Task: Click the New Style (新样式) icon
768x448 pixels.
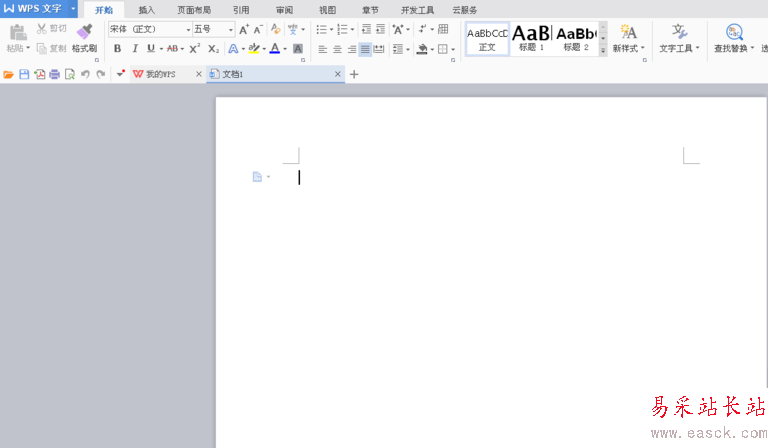Action: coord(628,32)
